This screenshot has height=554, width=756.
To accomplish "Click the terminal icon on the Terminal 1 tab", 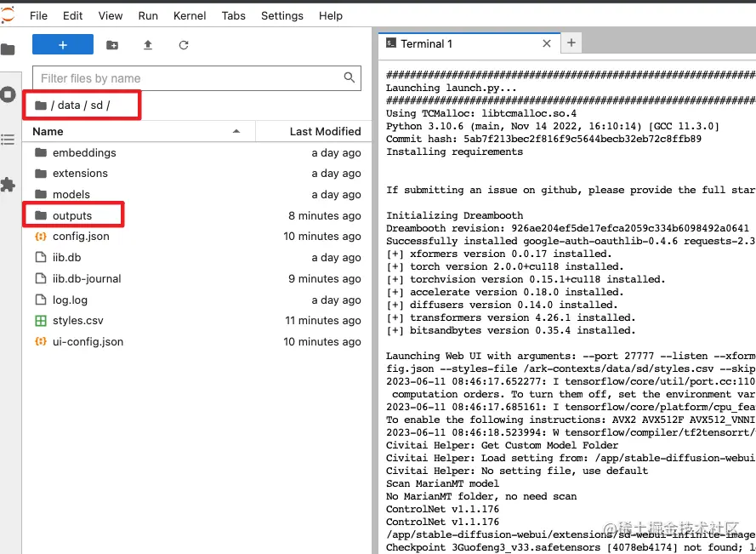I will tap(391, 43).
